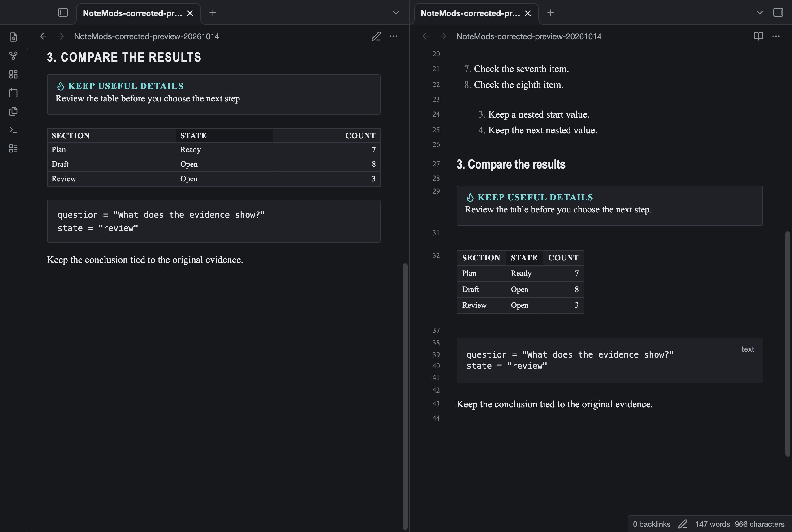Image resolution: width=792 pixels, height=532 pixels.
Task: Navigate back in left pane
Action: [43, 36]
